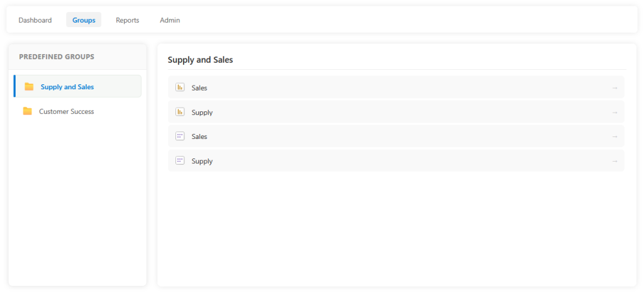Viewport: 644px width, 293px height.
Task: Select the Groups tab
Action: click(84, 20)
